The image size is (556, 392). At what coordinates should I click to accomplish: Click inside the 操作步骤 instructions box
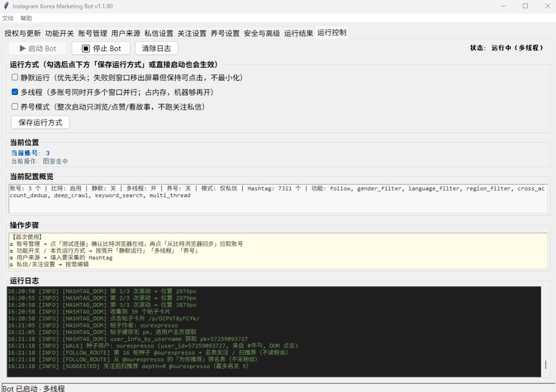[278, 251]
